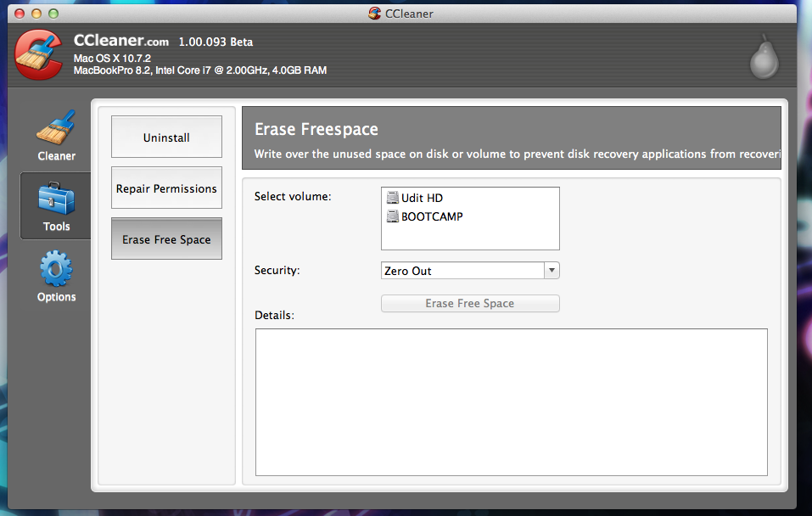Screen dimensions: 812x516
Task: Click the CCleaner logo in header
Action: (x=39, y=54)
